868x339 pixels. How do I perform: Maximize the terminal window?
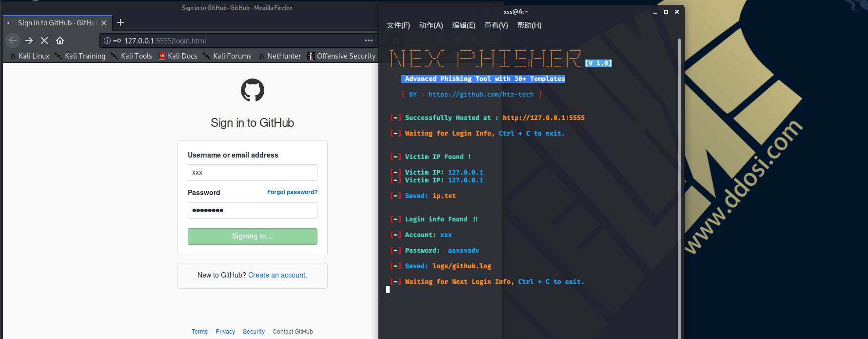point(666,12)
